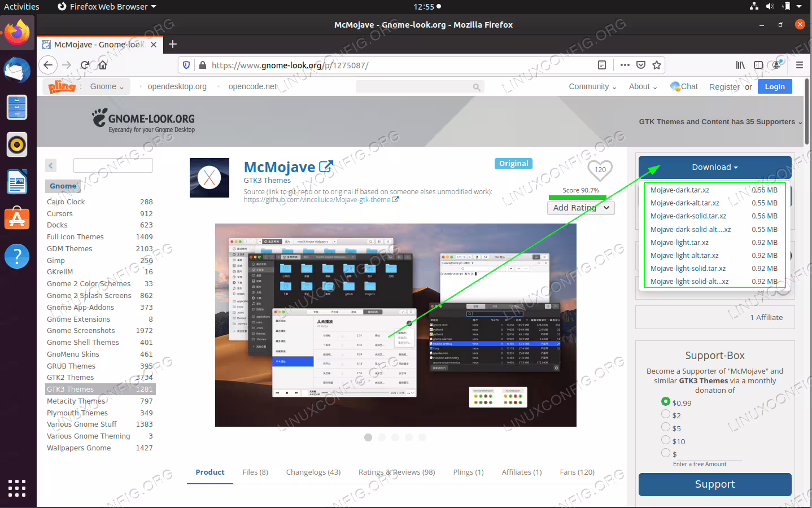The width and height of the screenshot is (812, 508).
Task: Expand the Gnome site dropdown
Action: pos(107,86)
